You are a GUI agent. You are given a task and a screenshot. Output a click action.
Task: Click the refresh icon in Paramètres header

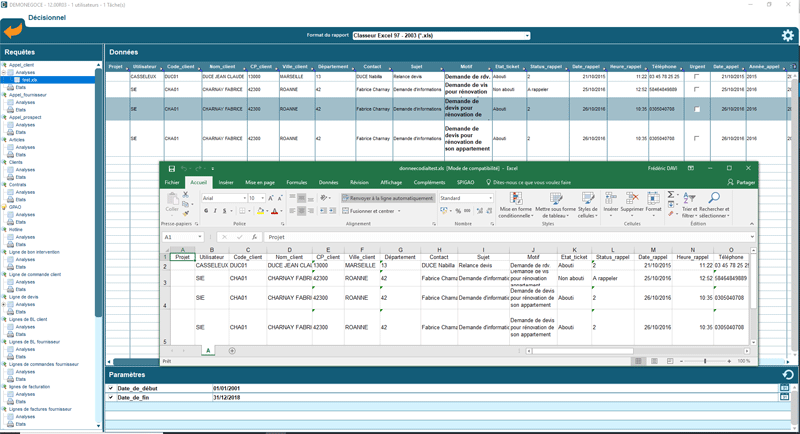point(787,375)
